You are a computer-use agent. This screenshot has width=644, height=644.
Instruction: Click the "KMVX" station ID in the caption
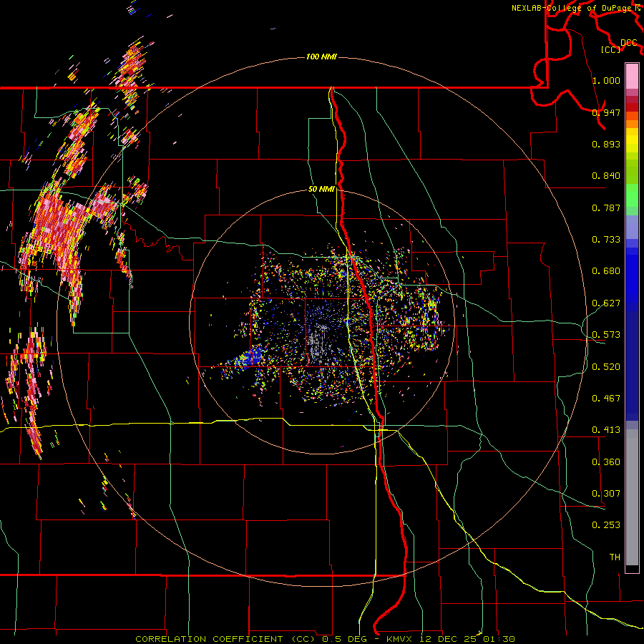[399, 639]
